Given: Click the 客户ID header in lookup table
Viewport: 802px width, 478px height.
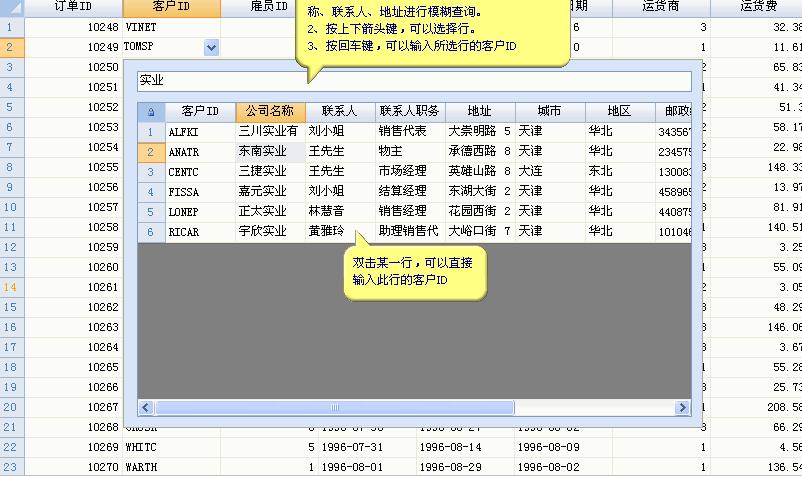Looking at the screenshot, I should click(200, 112).
